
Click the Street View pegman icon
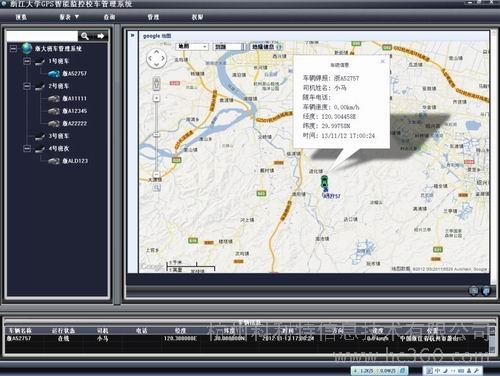coord(156,83)
